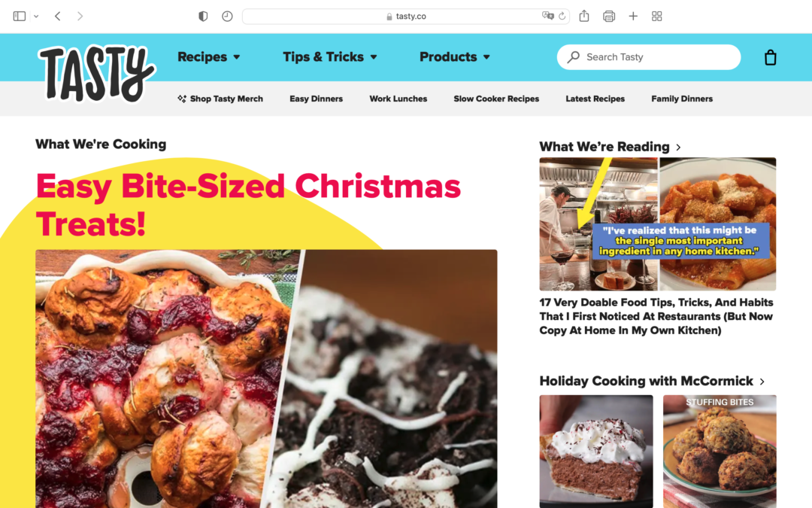The image size is (812, 508).
Task: Expand the Products dropdown menu
Action: (455, 56)
